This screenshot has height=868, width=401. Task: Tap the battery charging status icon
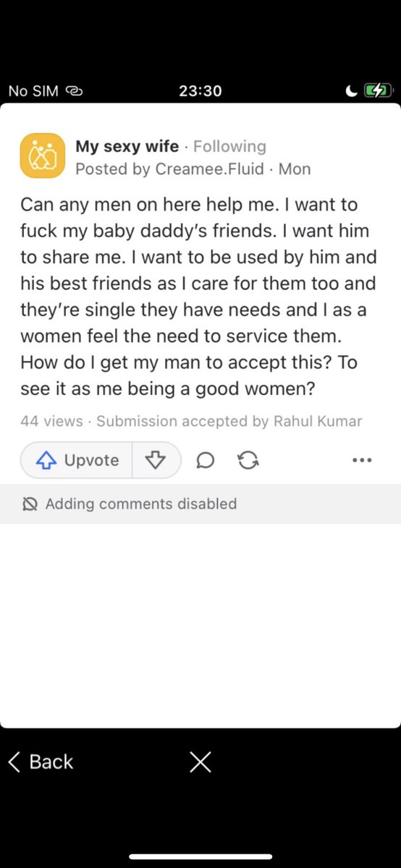point(377,91)
